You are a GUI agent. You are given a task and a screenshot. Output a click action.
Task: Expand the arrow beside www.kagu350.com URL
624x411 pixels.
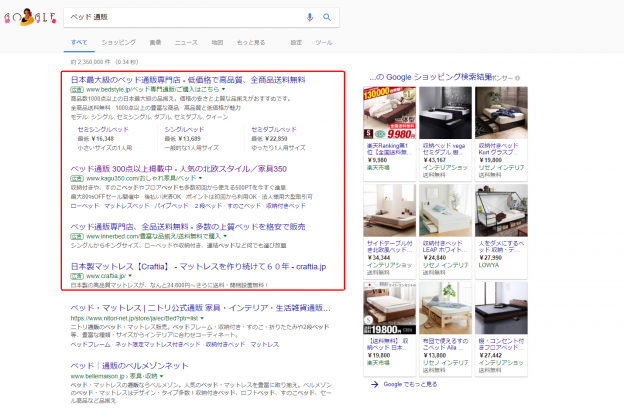[x=200, y=178]
